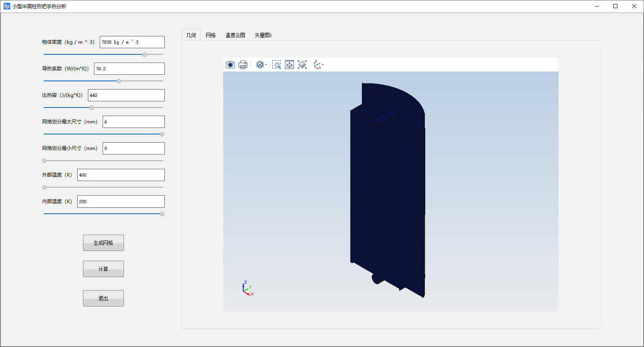Click the 比热容 input field showing 440

pos(126,95)
